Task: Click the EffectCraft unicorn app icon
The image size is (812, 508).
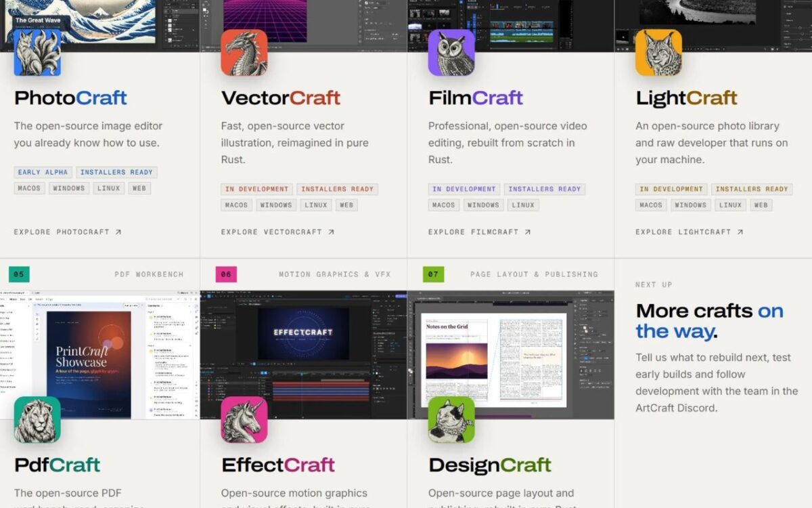Action: 244,420
